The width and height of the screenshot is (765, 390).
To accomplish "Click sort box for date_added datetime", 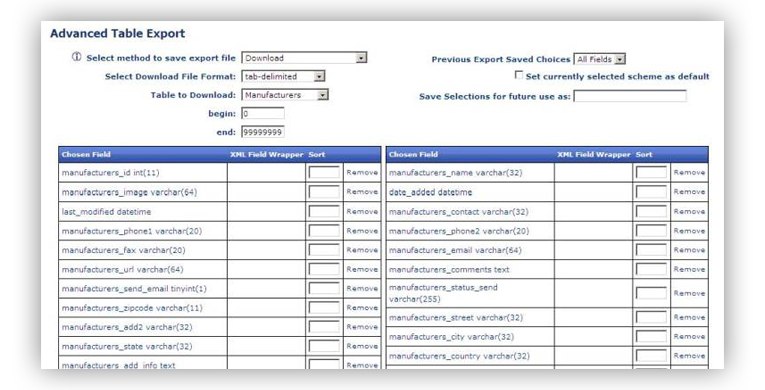I will (651, 192).
